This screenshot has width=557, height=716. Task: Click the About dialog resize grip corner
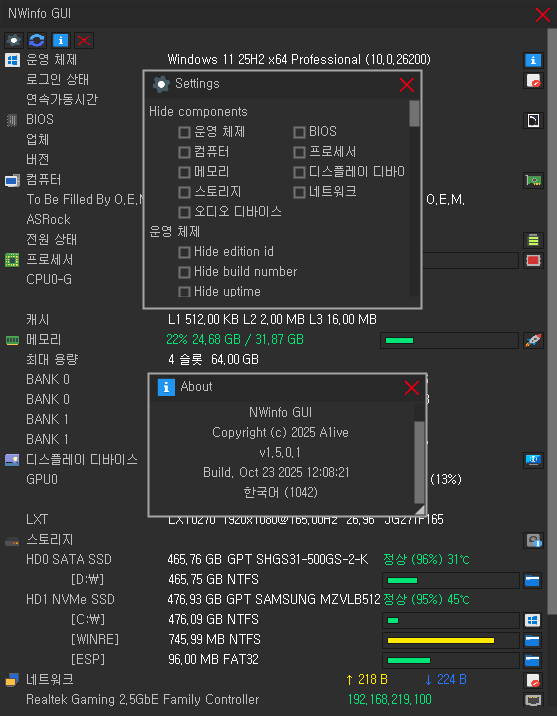pyautogui.click(x=420, y=510)
